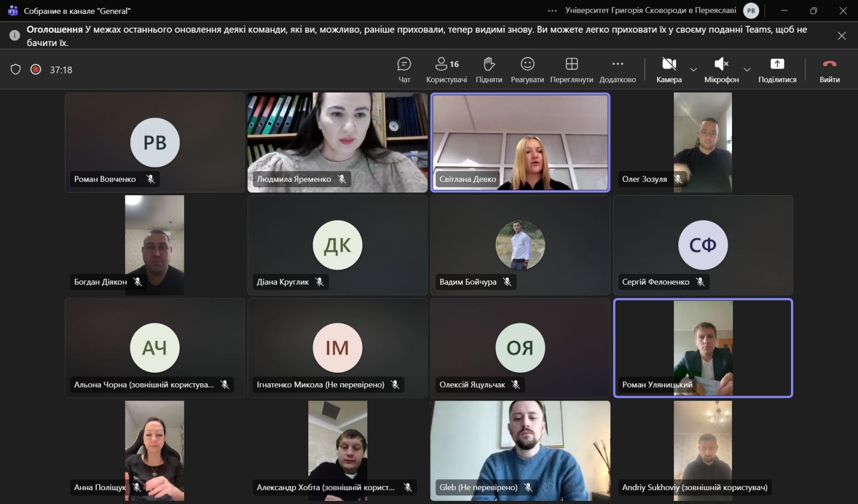The image size is (858, 504).
Task: Click the Діана Круглик participant tile
Action: coord(337,245)
